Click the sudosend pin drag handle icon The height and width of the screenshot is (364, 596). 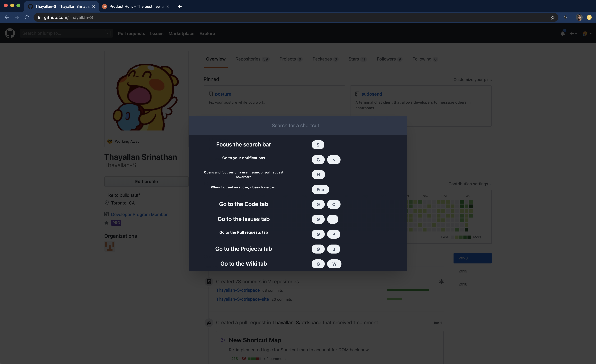click(485, 94)
